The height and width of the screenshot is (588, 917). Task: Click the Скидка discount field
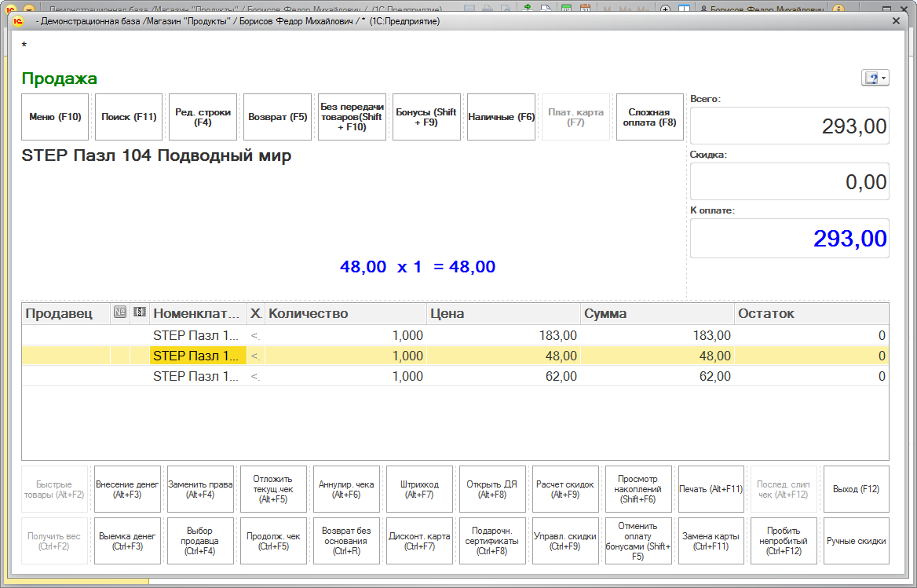click(790, 182)
